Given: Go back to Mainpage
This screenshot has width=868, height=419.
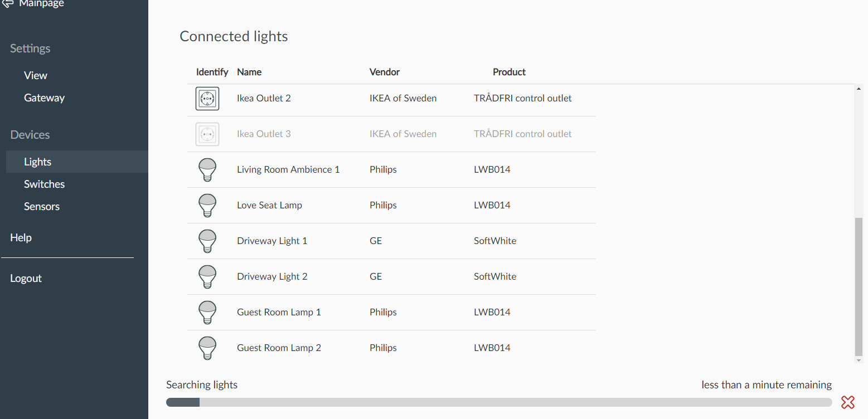Looking at the screenshot, I should (x=33, y=4).
